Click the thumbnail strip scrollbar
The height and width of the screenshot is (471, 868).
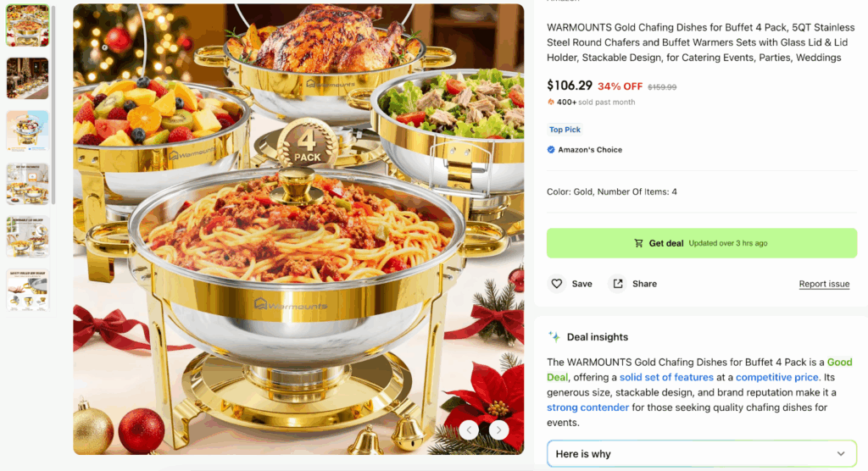[x=53, y=105]
